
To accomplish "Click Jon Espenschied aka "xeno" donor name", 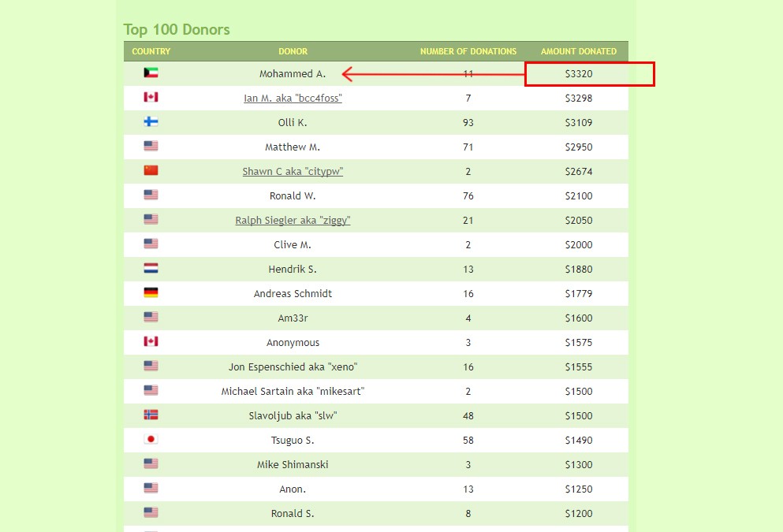I will point(293,367).
